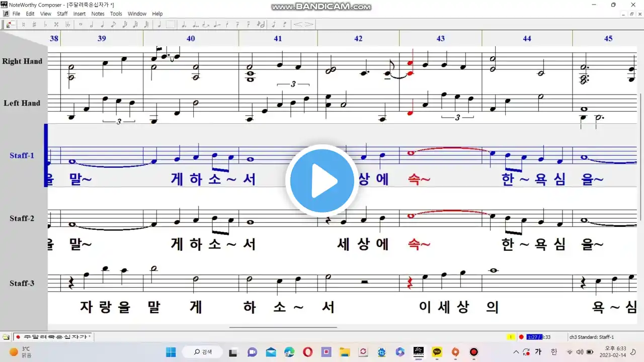This screenshot has height=362, width=644.
Task: Select the double sharp accidental tool
Action: (56, 24)
